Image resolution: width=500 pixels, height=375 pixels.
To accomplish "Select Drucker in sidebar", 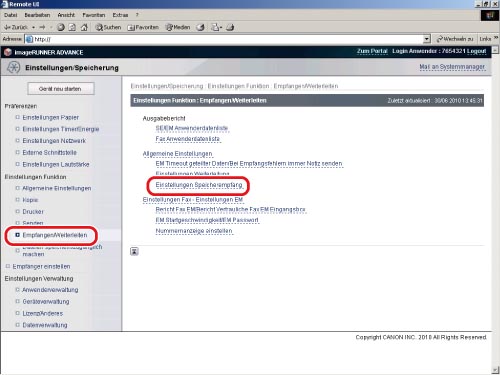I will point(33,212).
